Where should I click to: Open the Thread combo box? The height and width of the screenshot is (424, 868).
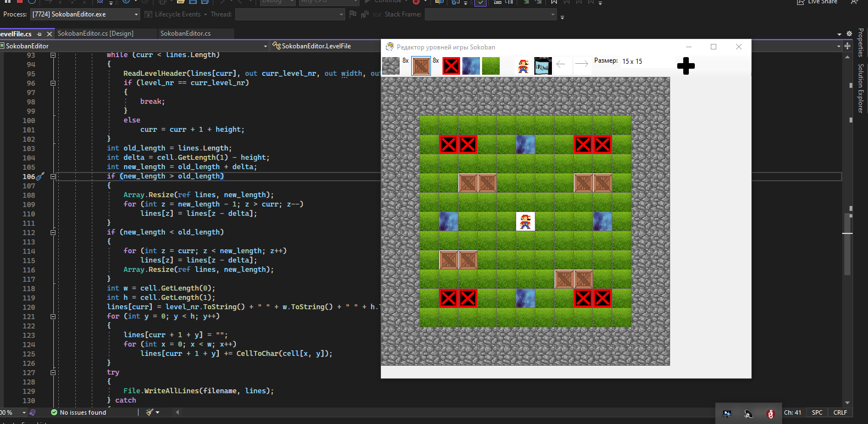(x=290, y=14)
